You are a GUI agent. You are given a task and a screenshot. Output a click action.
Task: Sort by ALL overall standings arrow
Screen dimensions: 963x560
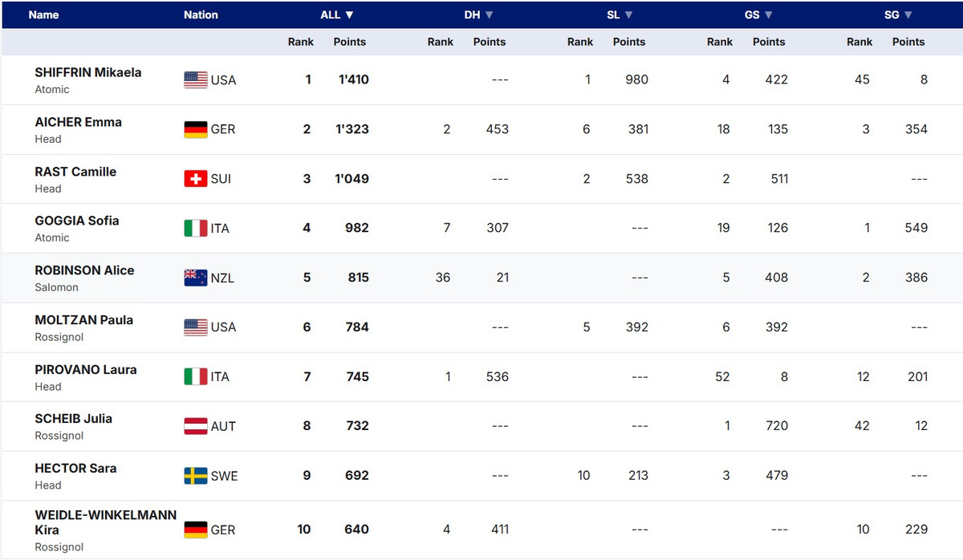coord(350,14)
